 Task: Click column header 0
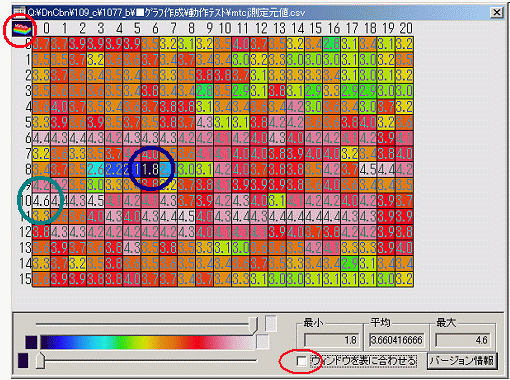pyautogui.click(x=46, y=29)
